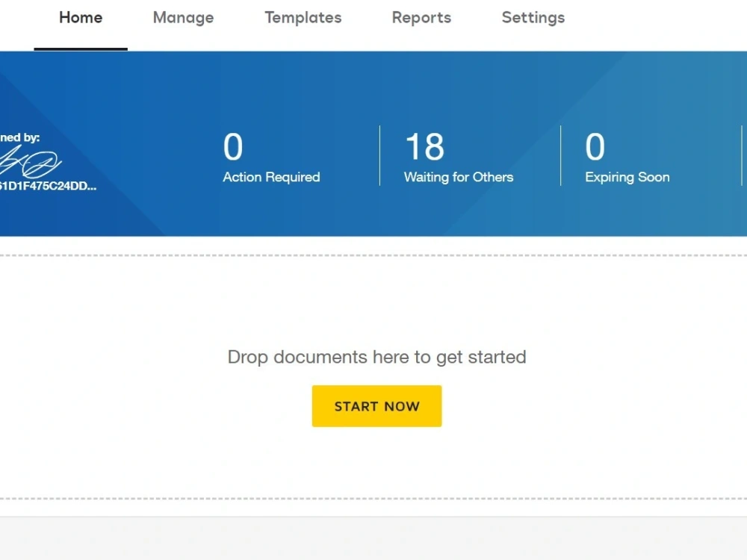
Task: Go to the Reports tab
Action: tap(421, 18)
